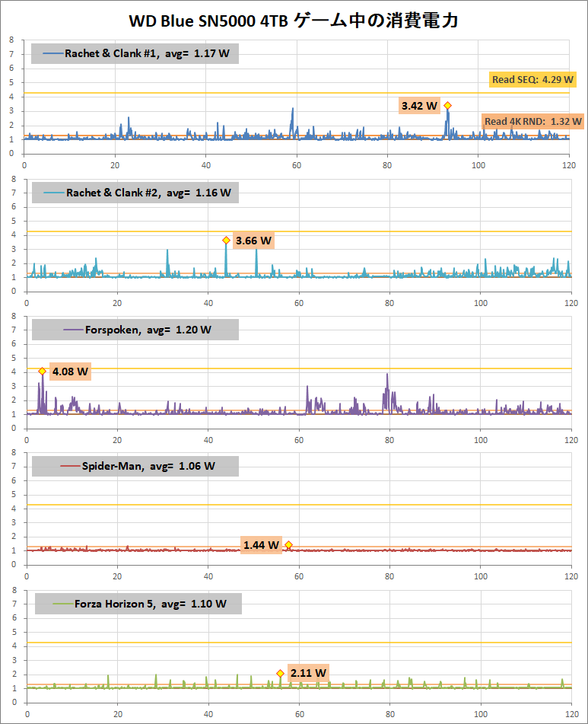Click the diamond marker beside 3.66 W
Image resolution: width=588 pixels, height=724 pixels.
click(x=226, y=240)
